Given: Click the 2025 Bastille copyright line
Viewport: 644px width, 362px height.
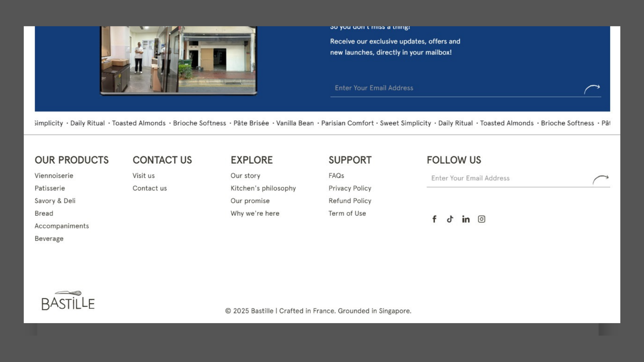Looking at the screenshot, I should click(x=318, y=311).
